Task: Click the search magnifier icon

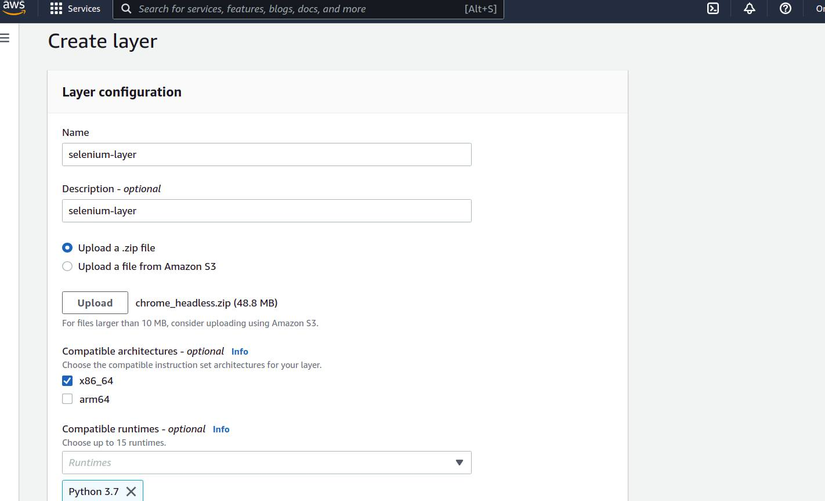Action: [x=126, y=9]
